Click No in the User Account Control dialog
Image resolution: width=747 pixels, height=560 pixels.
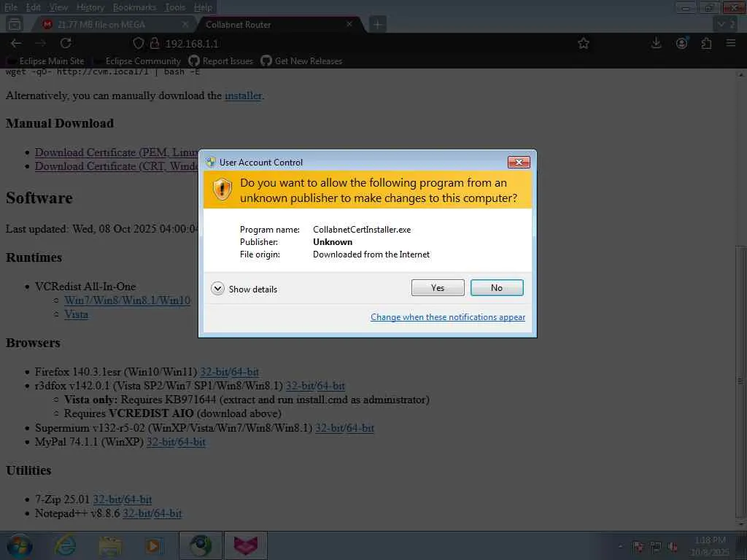point(496,287)
